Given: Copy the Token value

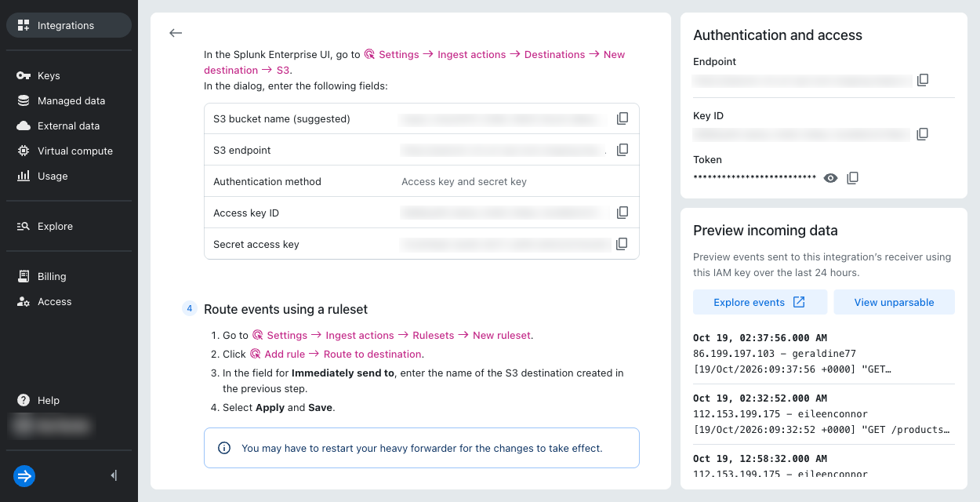Looking at the screenshot, I should [x=853, y=178].
